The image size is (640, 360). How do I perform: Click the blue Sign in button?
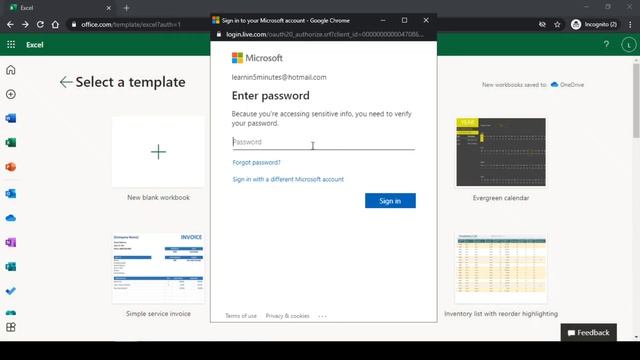click(x=390, y=201)
